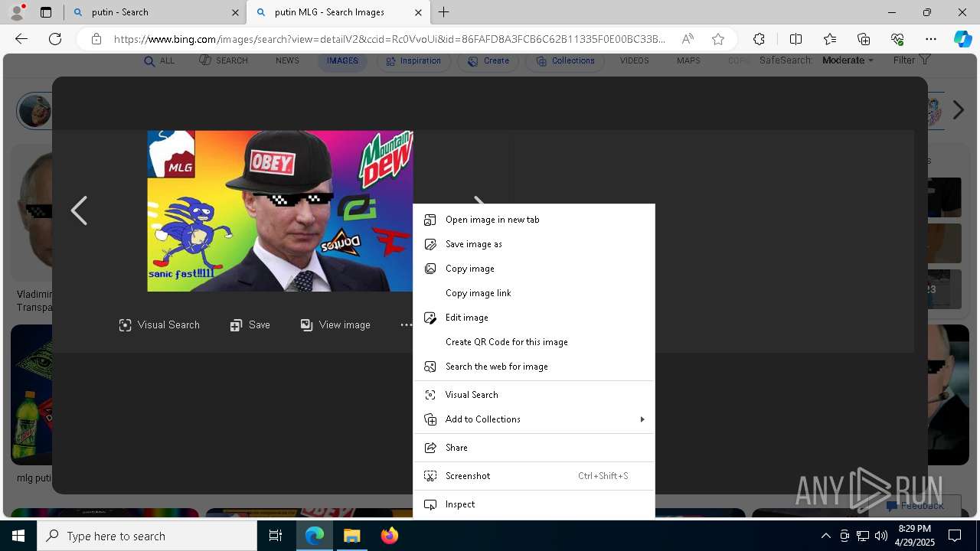Open Task View icon

click(276, 536)
